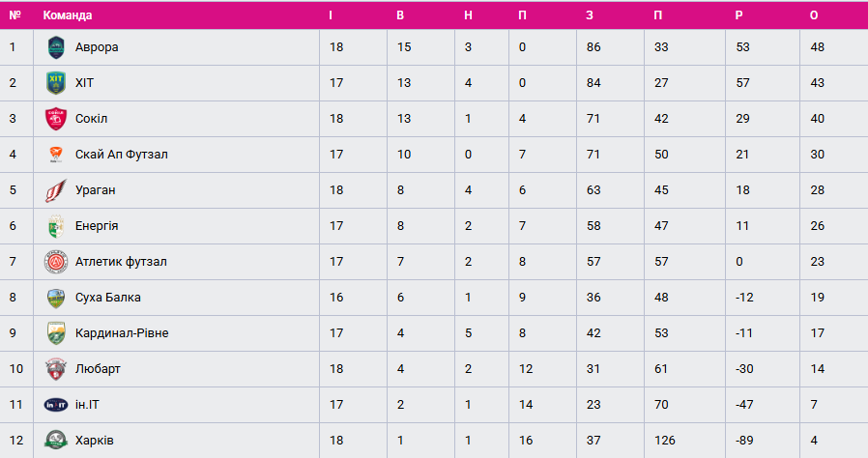Click the ін.IT team logo
The width and height of the screenshot is (868, 458).
coord(55,405)
